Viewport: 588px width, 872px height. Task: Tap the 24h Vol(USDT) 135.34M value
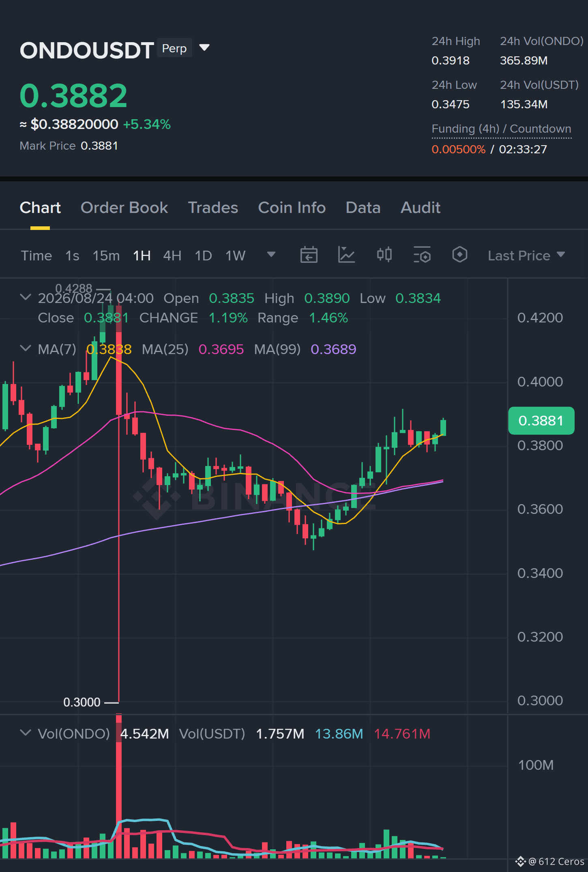(x=524, y=105)
